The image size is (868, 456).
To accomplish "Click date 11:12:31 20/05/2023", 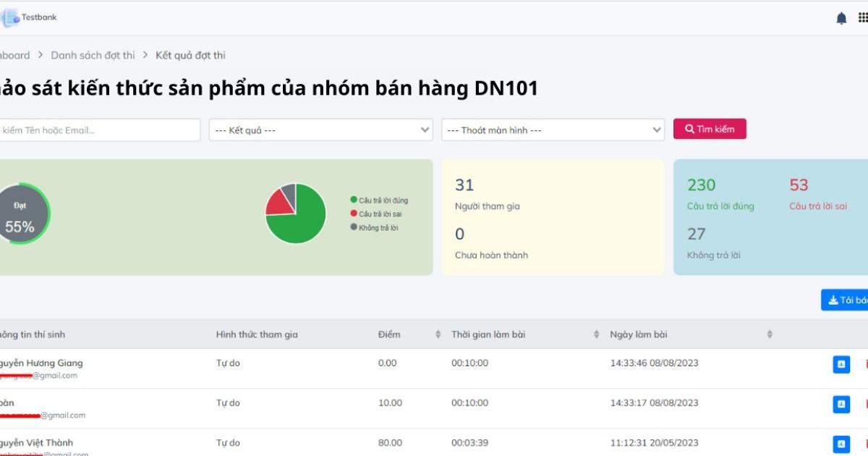I will coord(655,443).
